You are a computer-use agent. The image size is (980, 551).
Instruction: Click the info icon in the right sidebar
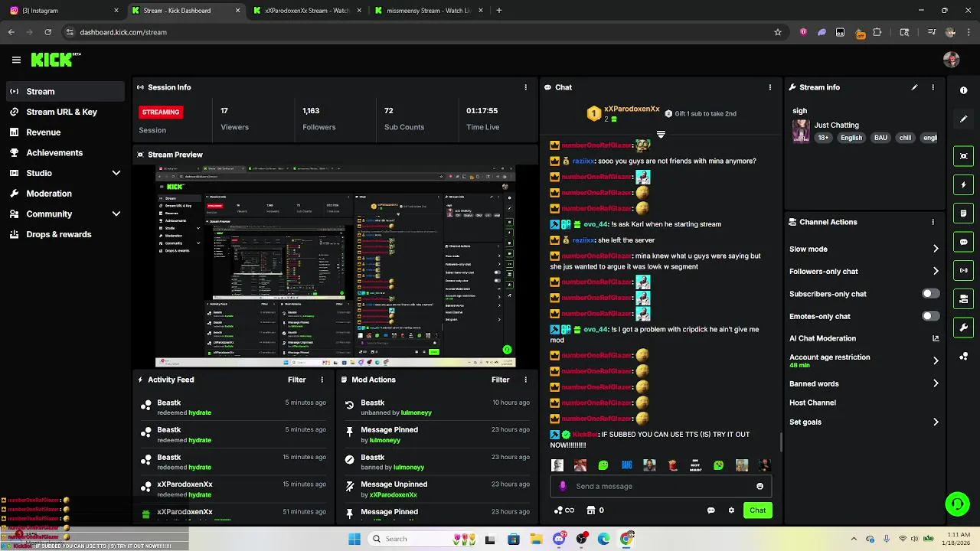point(964,90)
